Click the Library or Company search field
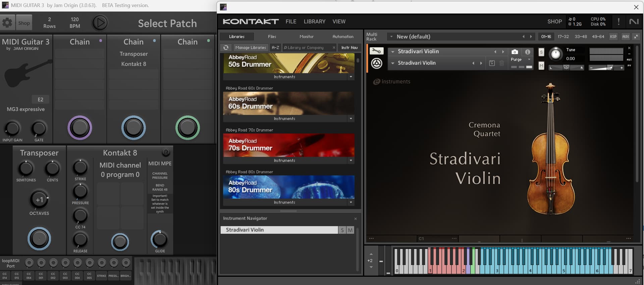 tap(308, 48)
